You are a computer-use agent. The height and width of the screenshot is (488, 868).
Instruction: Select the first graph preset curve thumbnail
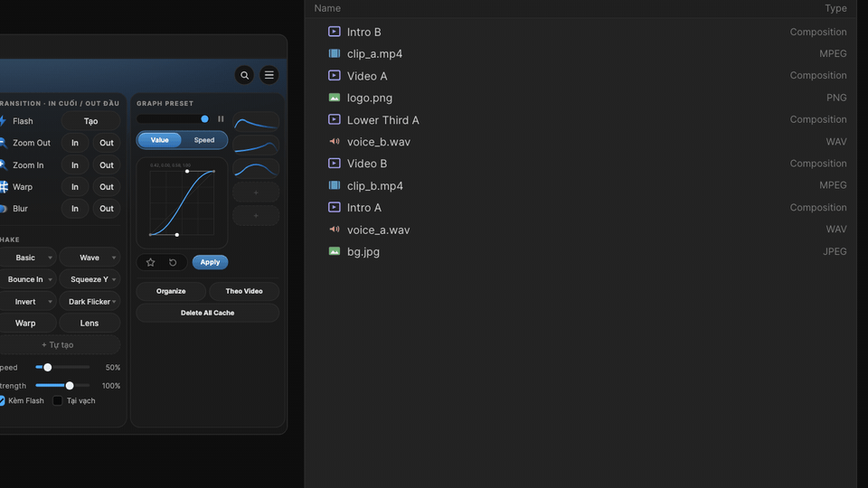tap(256, 122)
